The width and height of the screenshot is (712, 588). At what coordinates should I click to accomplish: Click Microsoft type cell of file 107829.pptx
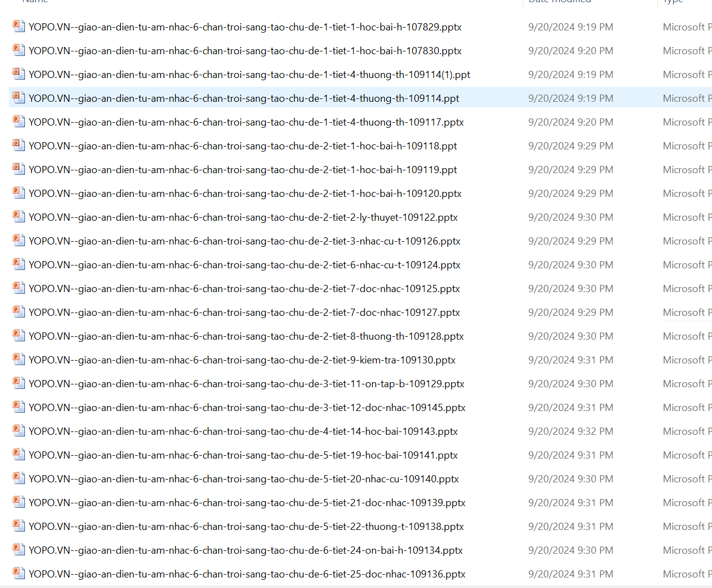point(687,27)
